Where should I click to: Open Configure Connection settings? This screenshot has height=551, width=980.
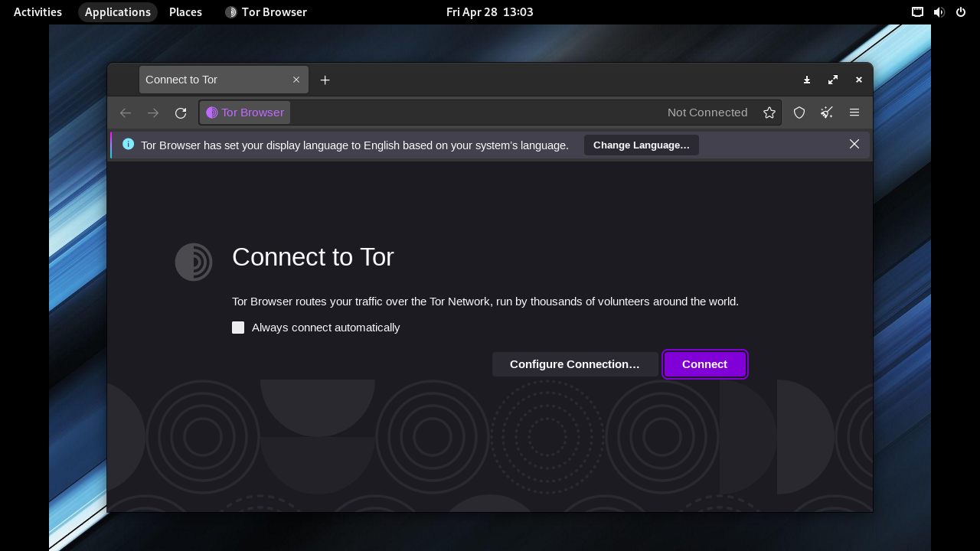(x=574, y=364)
